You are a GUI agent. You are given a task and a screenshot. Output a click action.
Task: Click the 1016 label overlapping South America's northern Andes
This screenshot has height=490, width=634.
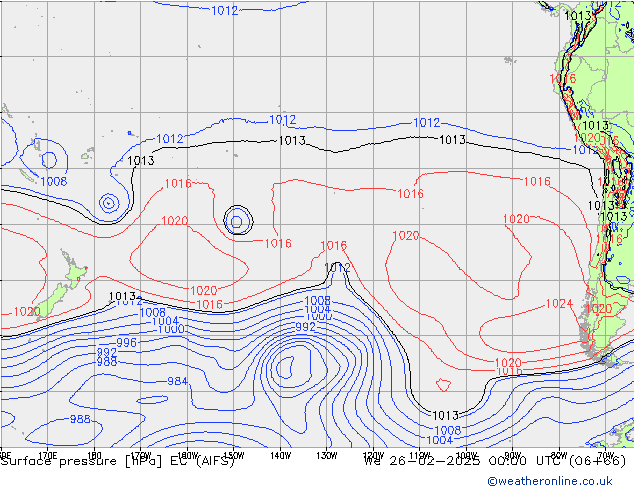[x=562, y=78]
